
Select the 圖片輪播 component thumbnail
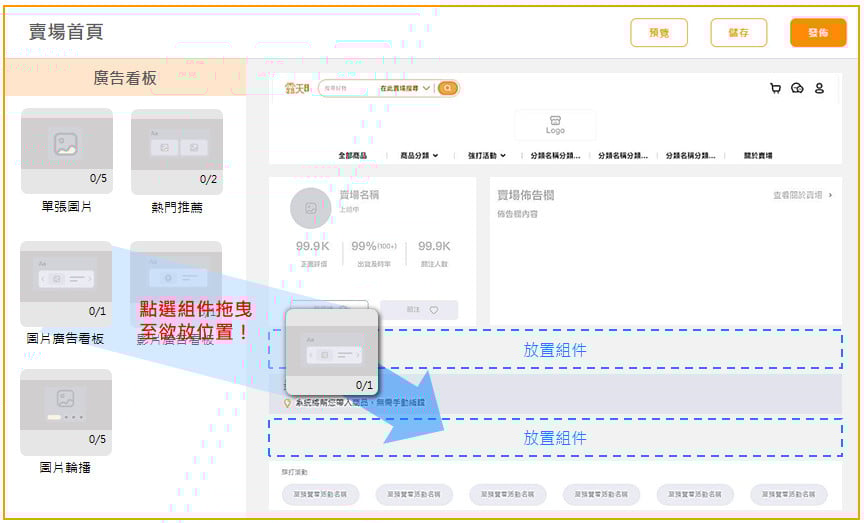[66, 412]
